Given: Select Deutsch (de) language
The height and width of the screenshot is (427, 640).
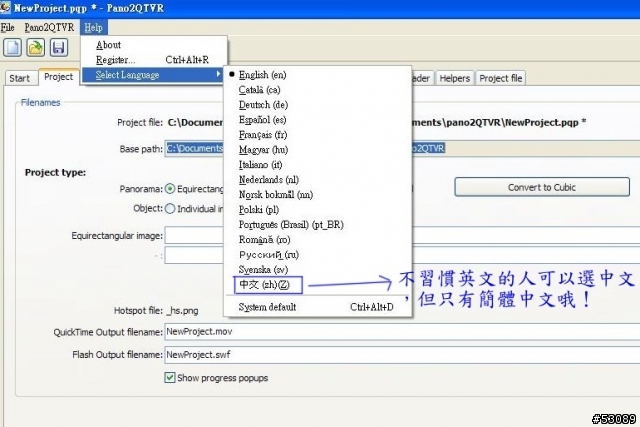Looking at the screenshot, I should click(318, 105).
